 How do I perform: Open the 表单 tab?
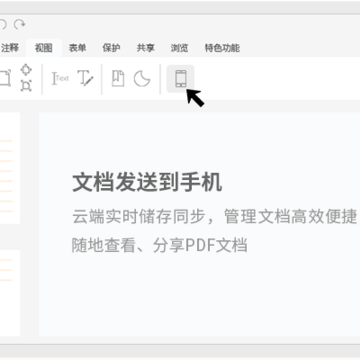click(78, 48)
